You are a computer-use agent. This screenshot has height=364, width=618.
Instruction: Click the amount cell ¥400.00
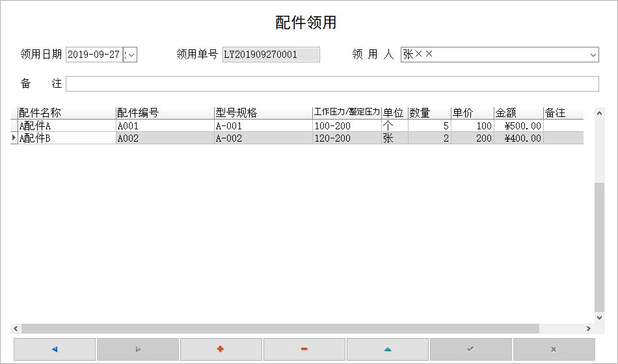[x=518, y=138]
